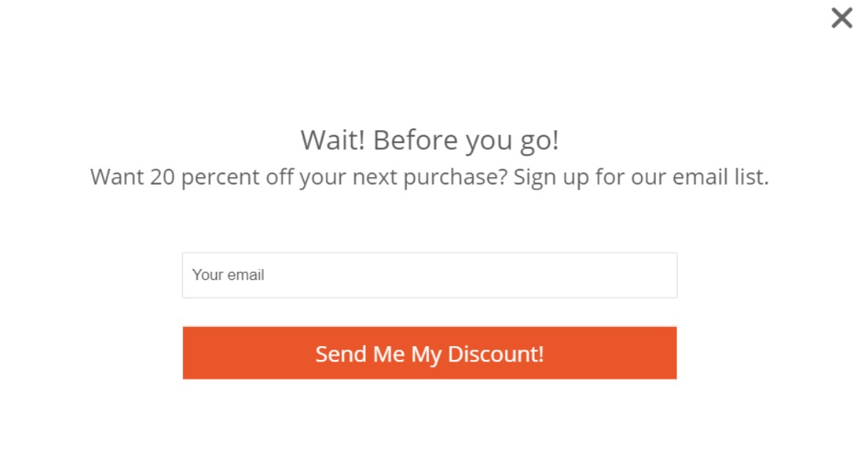The width and height of the screenshot is (868, 468).
Task: Dismiss the discount offer via X icon
Action: (x=842, y=18)
